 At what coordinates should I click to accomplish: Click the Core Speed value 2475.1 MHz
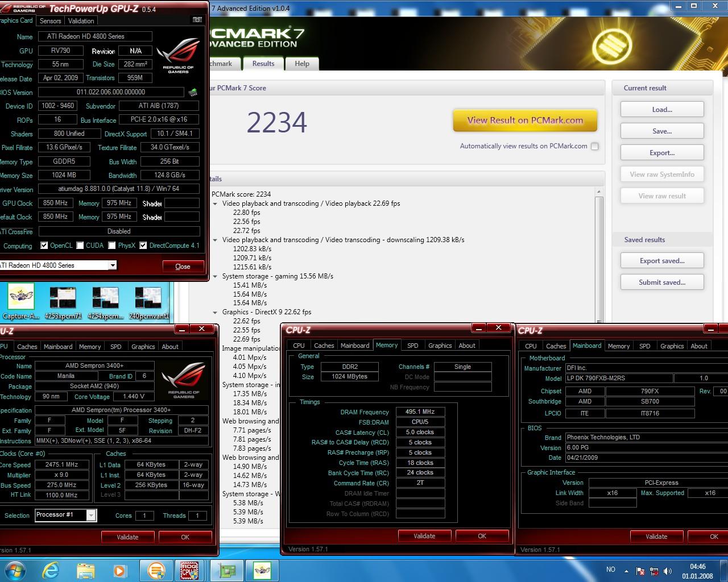(x=61, y=464)
